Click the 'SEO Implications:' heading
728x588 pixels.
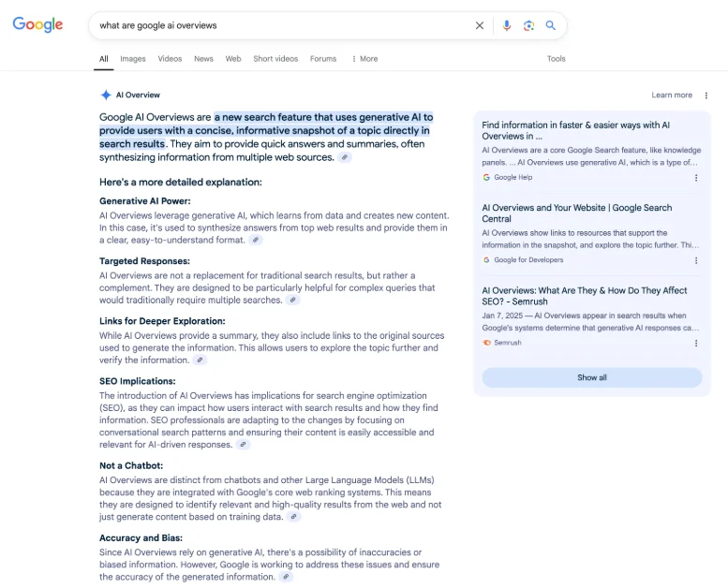click(138, 381)
